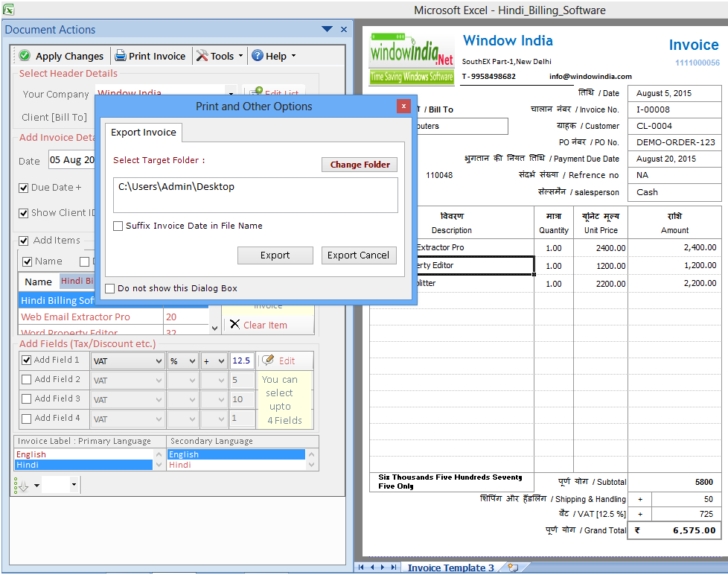Close the Document Actions pane
Image resolution: width=728 pixels, height=575 pixels.
(344, 29)
